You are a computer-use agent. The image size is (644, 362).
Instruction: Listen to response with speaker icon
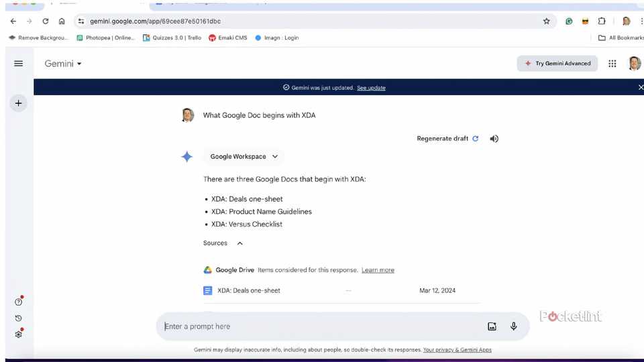[x=494, y=139]
